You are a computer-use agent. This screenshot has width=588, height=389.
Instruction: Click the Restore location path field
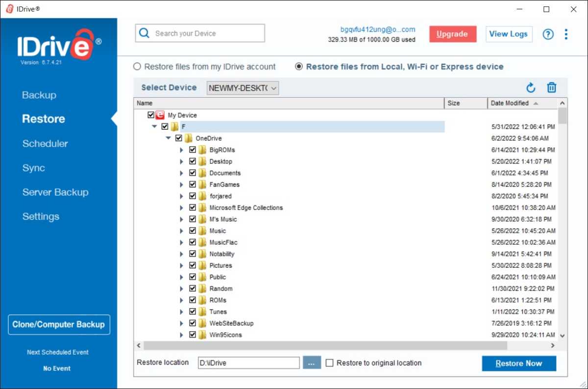pyautogui.click(x=248, y=363)
